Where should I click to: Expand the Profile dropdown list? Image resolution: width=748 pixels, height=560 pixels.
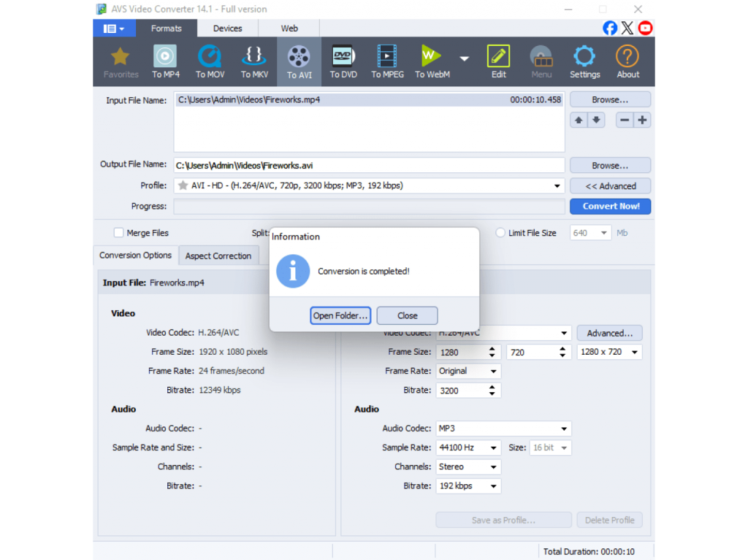click(x=558, y=186)
